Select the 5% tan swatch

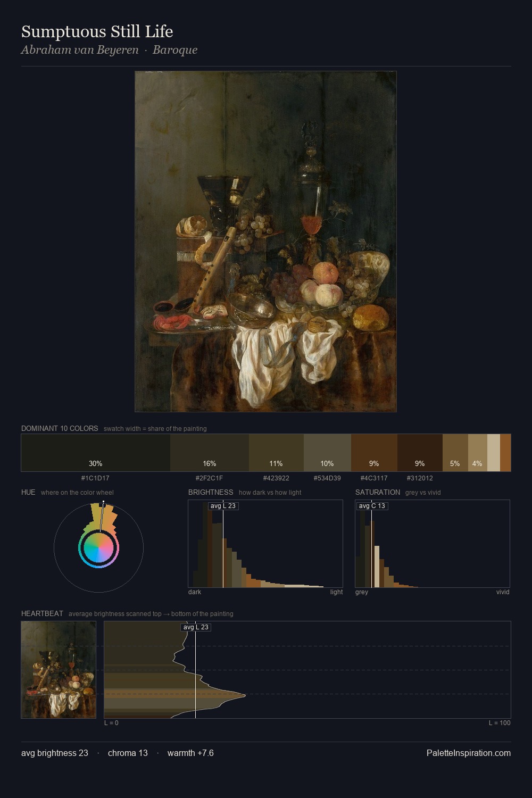point(455,453)
